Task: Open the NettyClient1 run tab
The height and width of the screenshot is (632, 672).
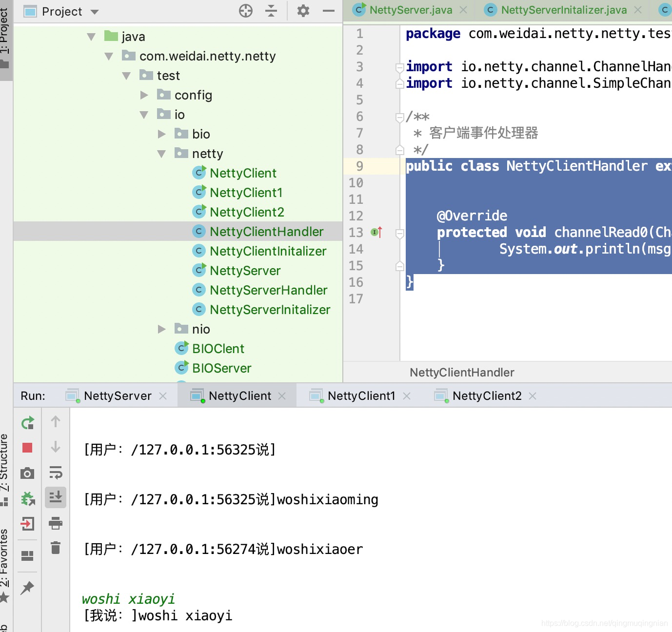Action: coord(361,396)
